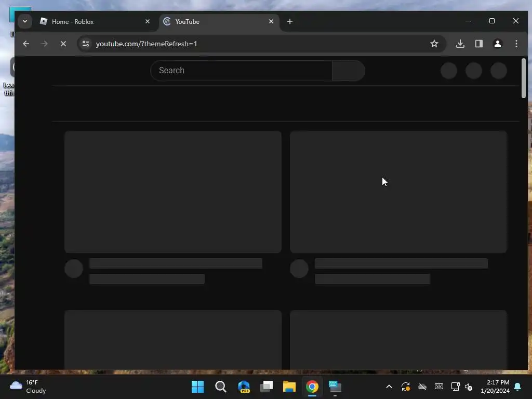The width and height of the screenshot is (532, 399).
Task: View site information icon in address bar
Action: point(86,44)
